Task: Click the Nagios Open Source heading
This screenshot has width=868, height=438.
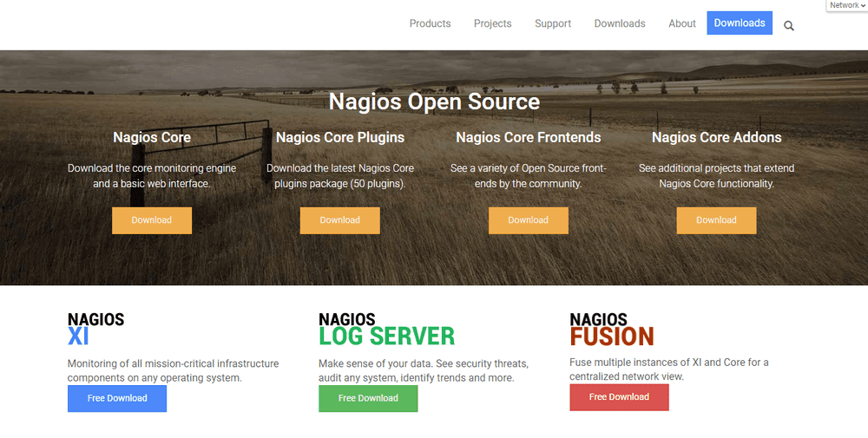Action: coord(434,101)
